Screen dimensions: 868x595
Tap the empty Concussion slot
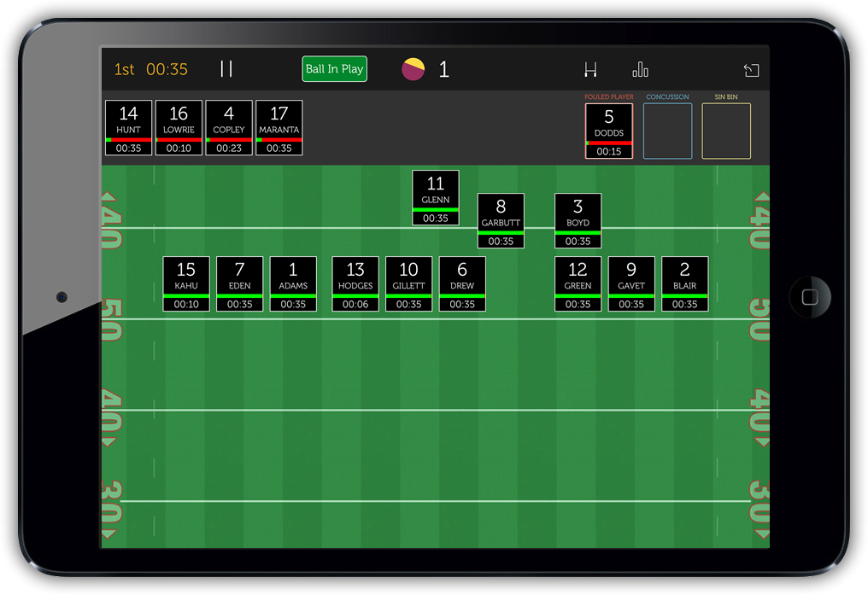click(x=667, y=131)
